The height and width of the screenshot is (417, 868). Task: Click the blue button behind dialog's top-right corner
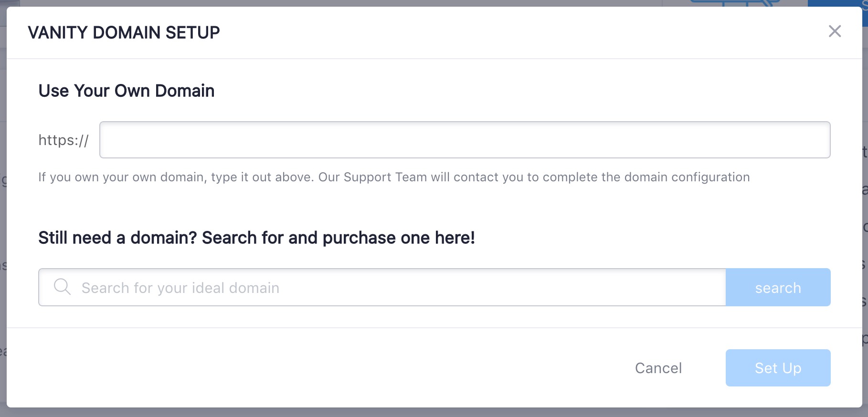pyautogui.click(x=838, y=3)
